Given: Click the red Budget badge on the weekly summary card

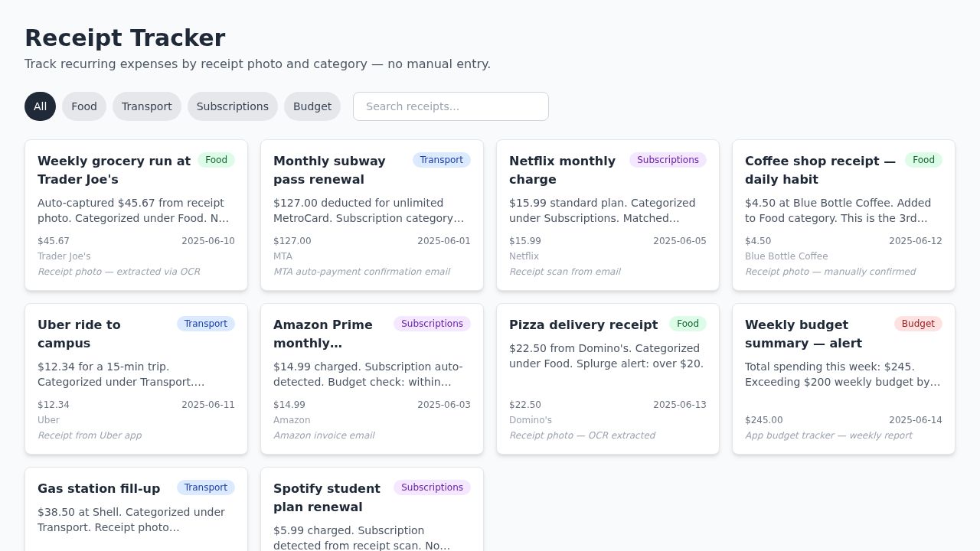Looking at the screenshot, I should click(x=918, y=324).
